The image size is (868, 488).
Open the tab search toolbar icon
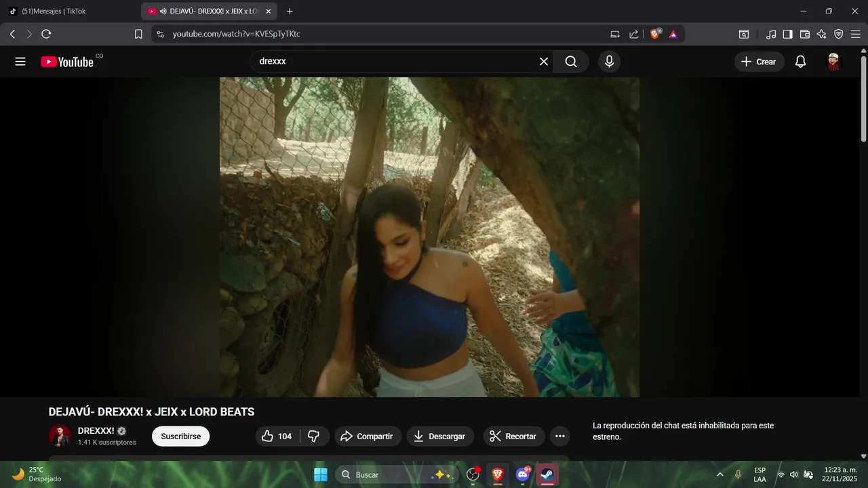click(x=744, y=34)
